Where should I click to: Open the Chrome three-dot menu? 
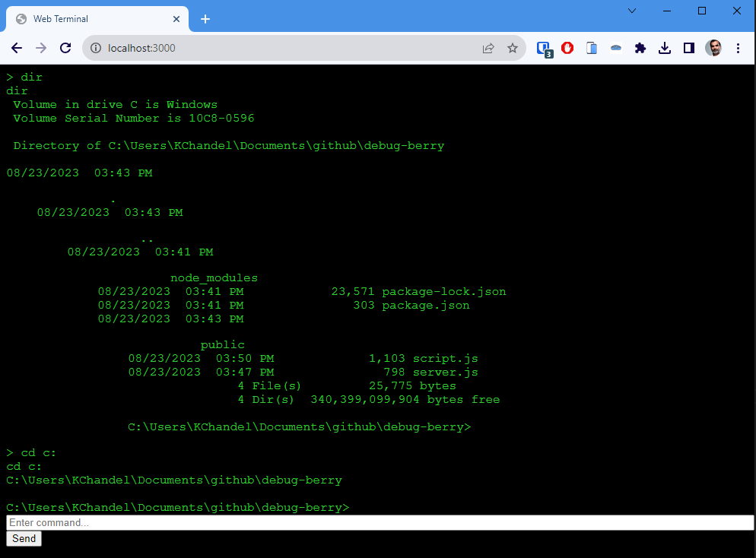click(x=738, y=48)
